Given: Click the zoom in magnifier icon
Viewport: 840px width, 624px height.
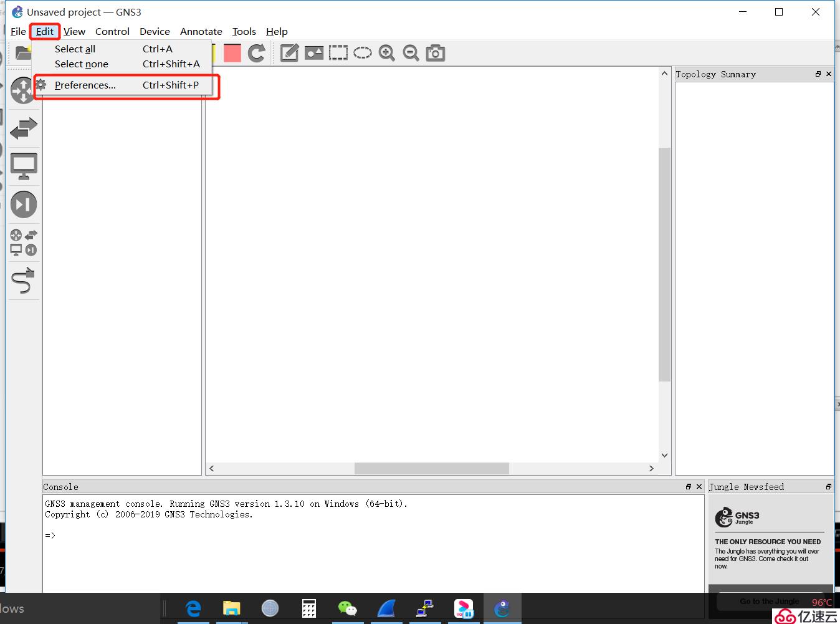Looking at the screenshot, I should coord(386,53).
